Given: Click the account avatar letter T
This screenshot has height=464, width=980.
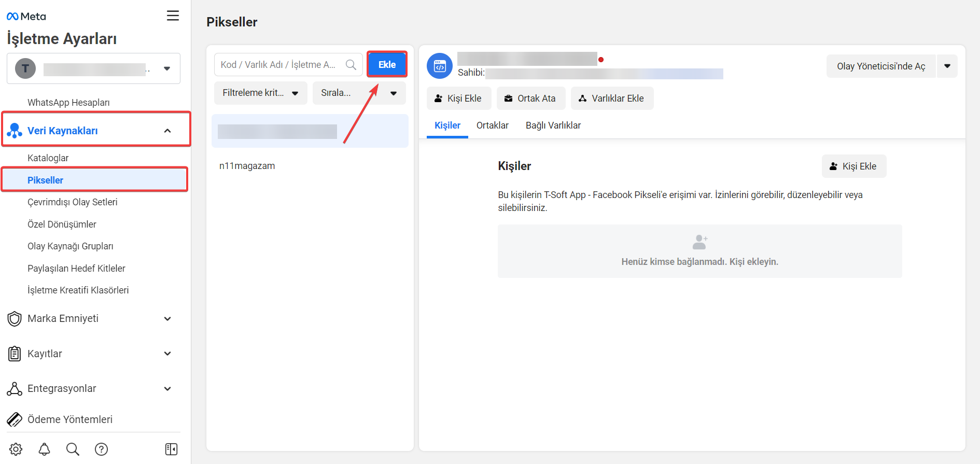Looking at the screenshot, I should click(25, 68).
